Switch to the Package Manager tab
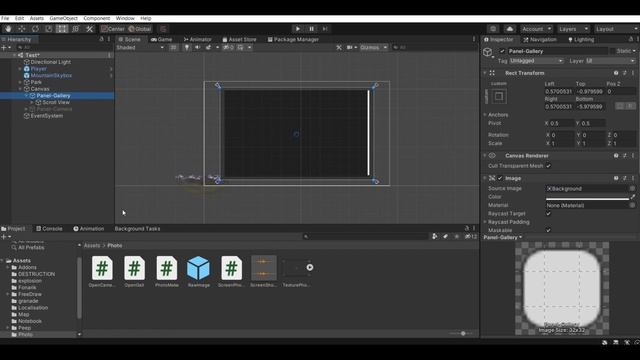640x360 pixels. coord(293,40)
